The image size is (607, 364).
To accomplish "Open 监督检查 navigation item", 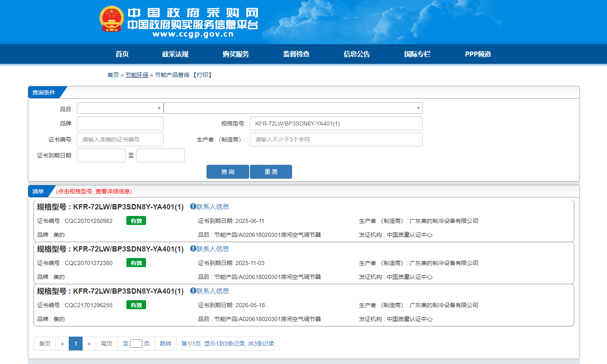I will tap(296, 54).
